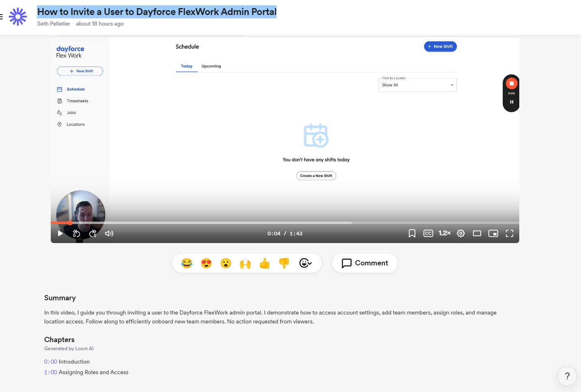Select Jobs in Dayforce sidebar
This screenshot has height=392, width=581.
click(67, 113)
